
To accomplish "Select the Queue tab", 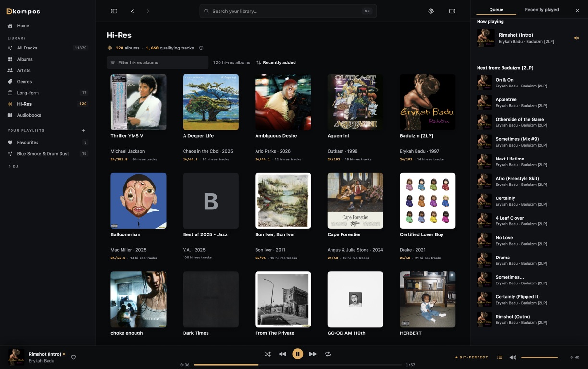I will click(496, 10).
